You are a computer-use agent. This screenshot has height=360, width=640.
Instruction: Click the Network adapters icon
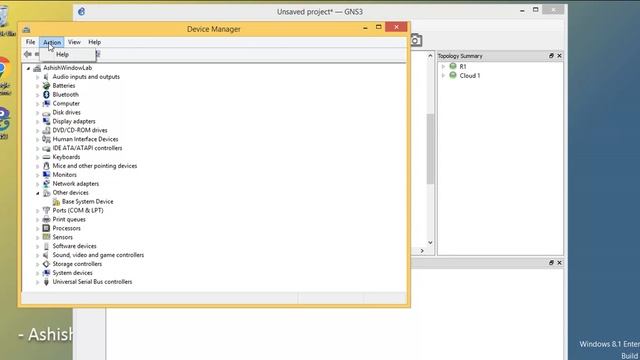[46, 184]
